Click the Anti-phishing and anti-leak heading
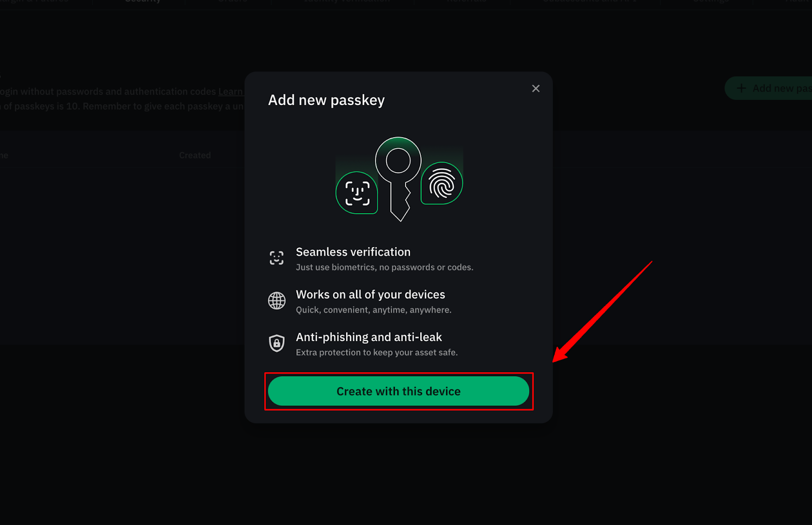The height and width of the screenshot is (525, 812). click(x=369, y=337)
